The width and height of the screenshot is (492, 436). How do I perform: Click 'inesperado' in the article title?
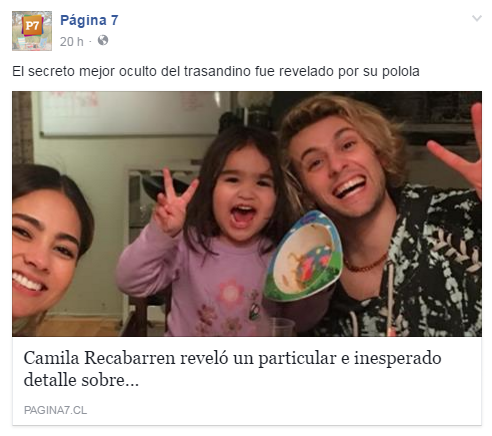click(398, 359)
